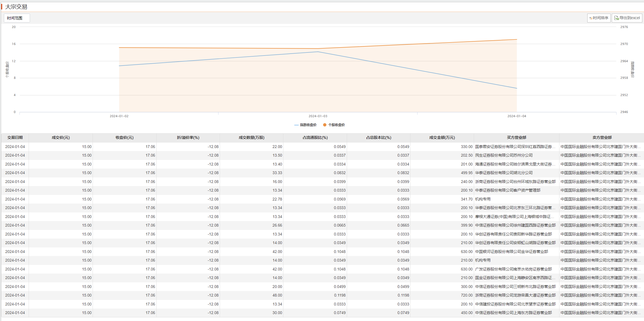Click the Excel export icon
644x321 pixels.
tap(616, 18)
